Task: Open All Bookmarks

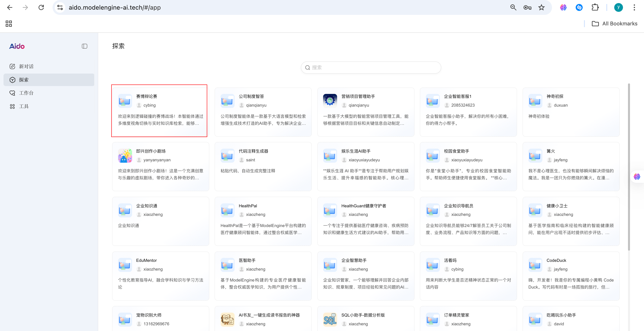Action: (615, 23)
